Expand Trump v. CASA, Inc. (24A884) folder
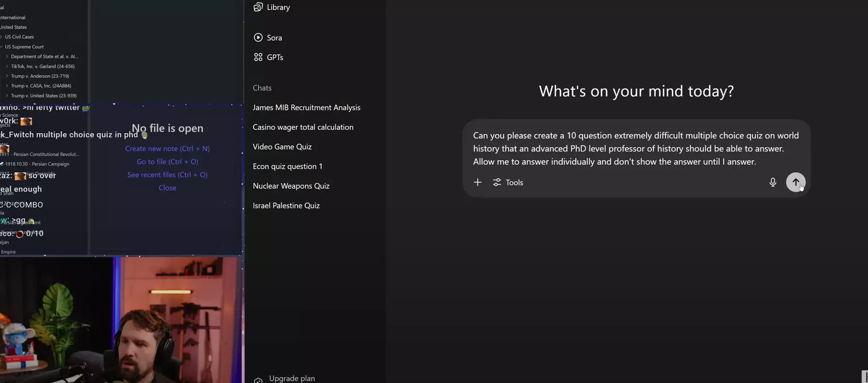Screen dimensions: 868x383 point(41,86)
